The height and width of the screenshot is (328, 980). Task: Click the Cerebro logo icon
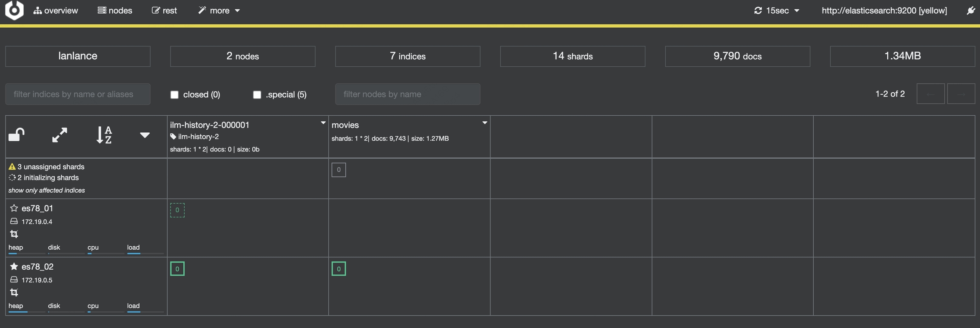(14, 10)
